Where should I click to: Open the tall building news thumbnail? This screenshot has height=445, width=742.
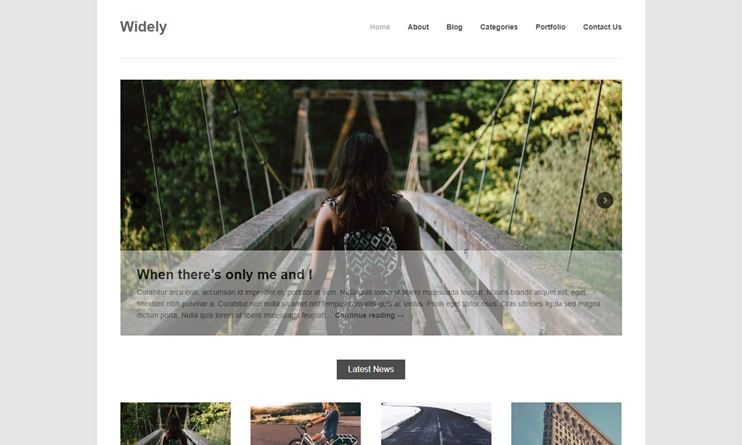(x=566, y=424)
